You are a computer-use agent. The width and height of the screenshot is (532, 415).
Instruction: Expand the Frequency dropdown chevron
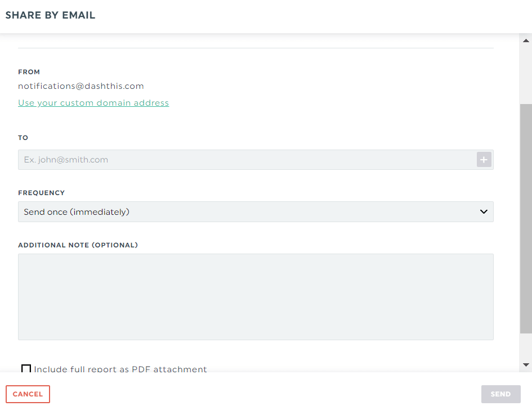484,212
